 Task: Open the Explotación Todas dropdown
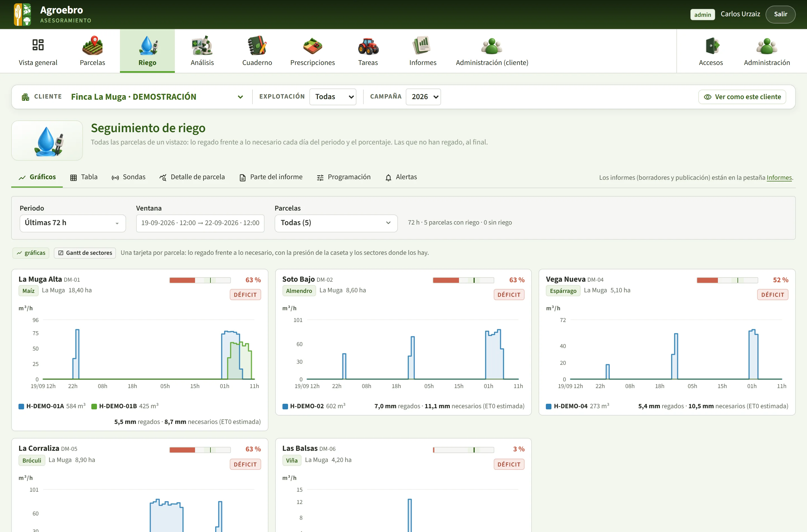click(333, 97)
